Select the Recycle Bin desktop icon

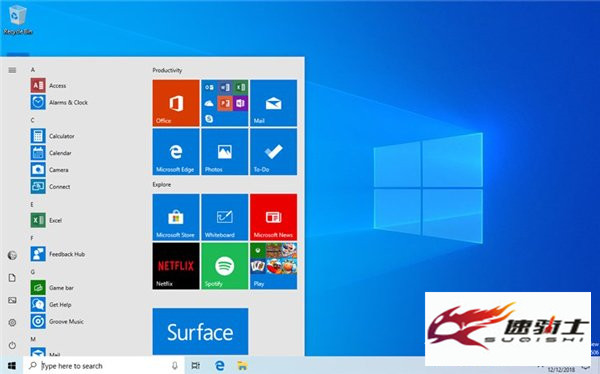click(x=18, y=21)
